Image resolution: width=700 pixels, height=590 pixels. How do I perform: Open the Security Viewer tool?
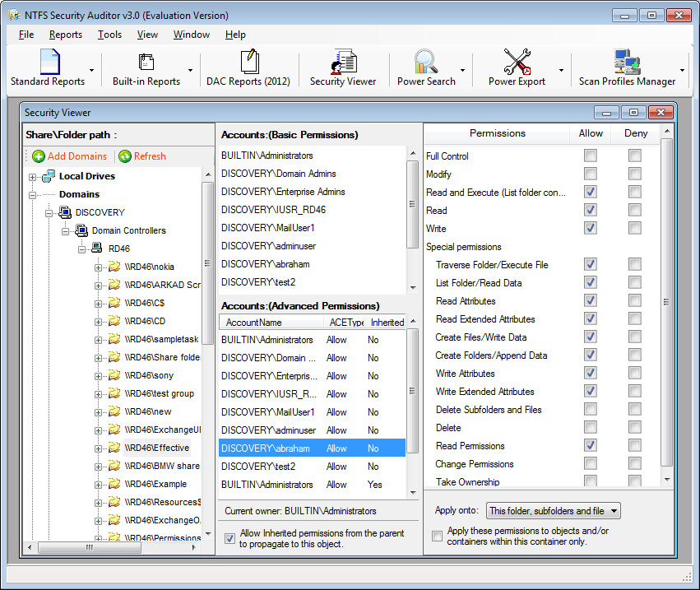(x=343, y=68)
